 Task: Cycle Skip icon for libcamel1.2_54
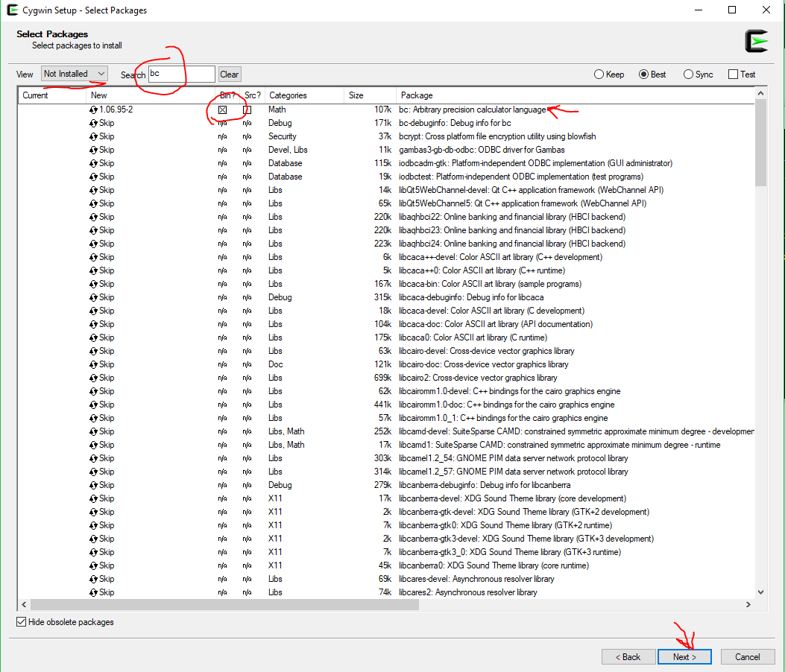[x=93, y=458]
